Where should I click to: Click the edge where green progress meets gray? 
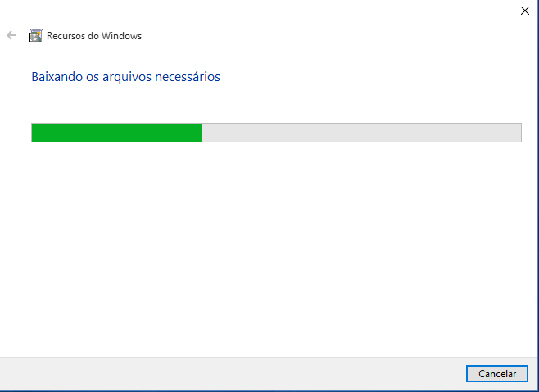202,133
